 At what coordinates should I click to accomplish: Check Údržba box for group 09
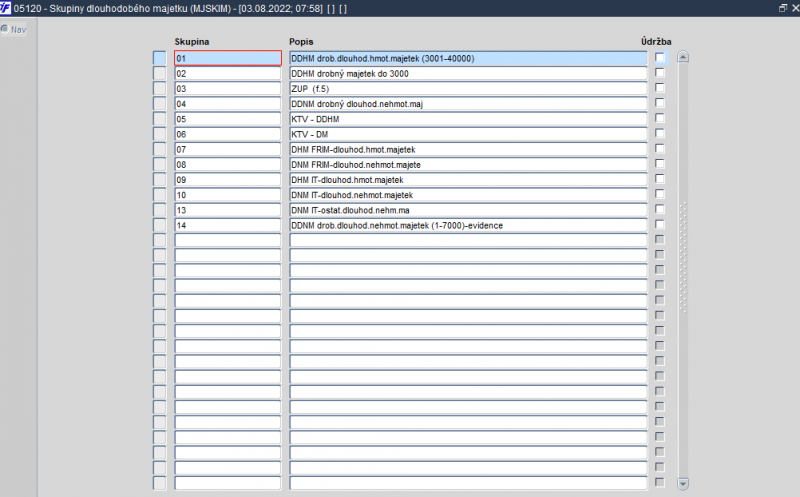pos(660,179)
